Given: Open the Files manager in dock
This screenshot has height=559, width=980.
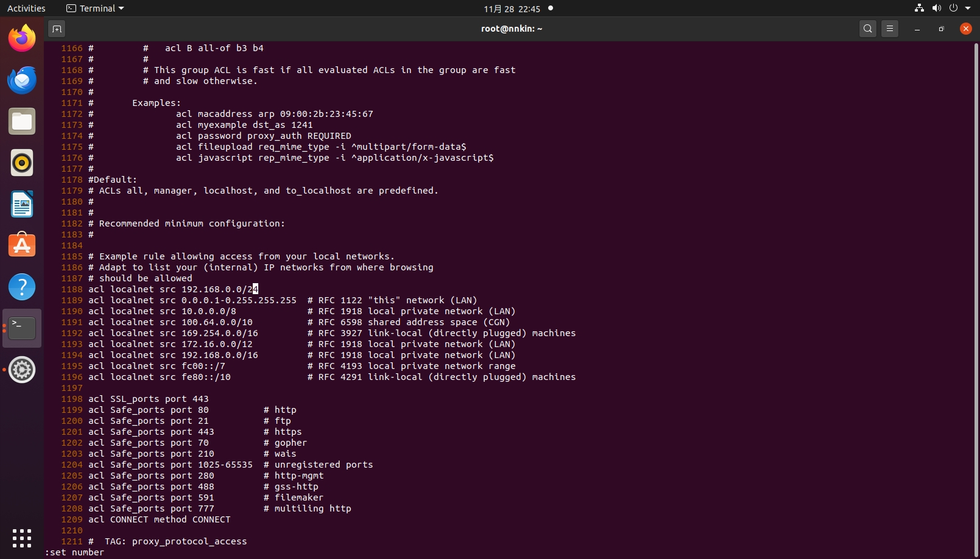Looking at the screenshot, I should (x=22, y=122).
